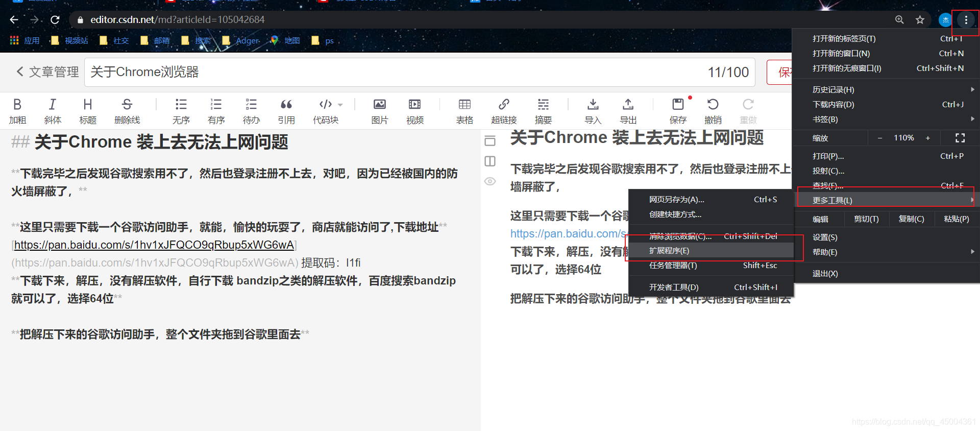Click 复制(C) in edit row
The width and height of the screenshot is (980, 431).
(x=911, y=219)
